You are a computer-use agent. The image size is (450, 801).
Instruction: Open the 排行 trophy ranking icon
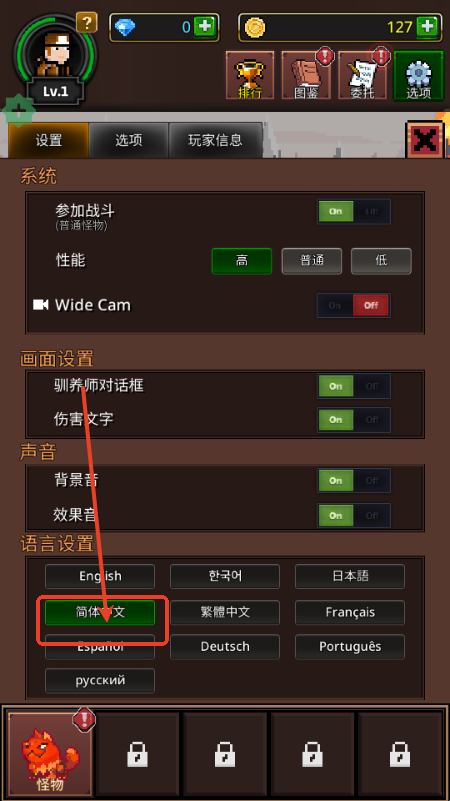click(250, 75)
